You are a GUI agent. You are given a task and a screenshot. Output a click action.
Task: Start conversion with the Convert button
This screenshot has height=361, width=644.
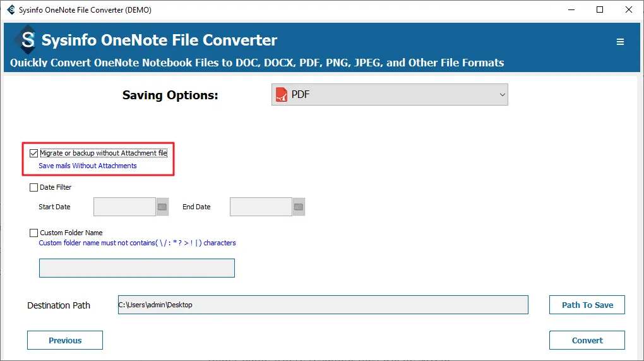(x=587, y=340)
